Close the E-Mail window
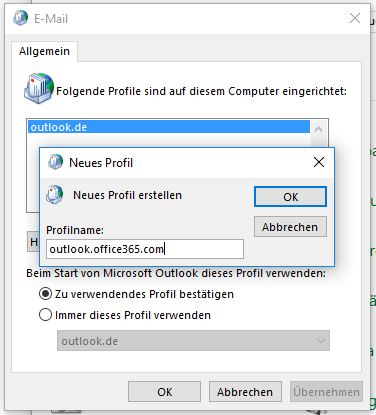Image resolution: width=376 pixels, height=415 pixels. (x=355, y=18)
